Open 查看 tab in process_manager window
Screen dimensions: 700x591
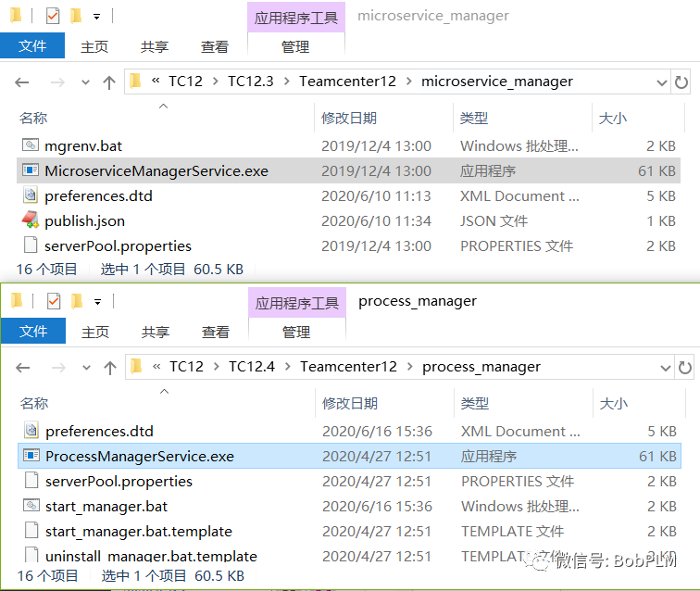(216, 332)
